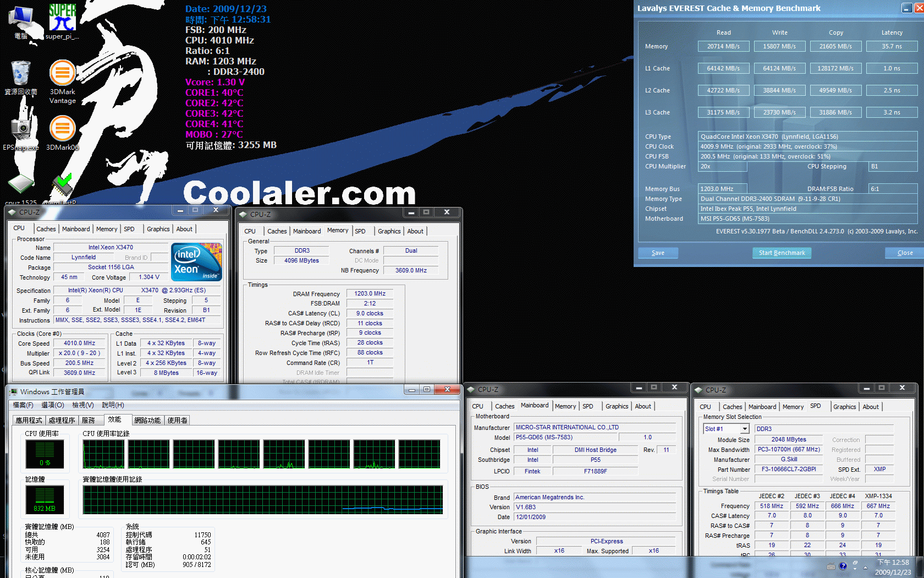Open the 電腦 (Computer) desktop icon

click(21, 22)
